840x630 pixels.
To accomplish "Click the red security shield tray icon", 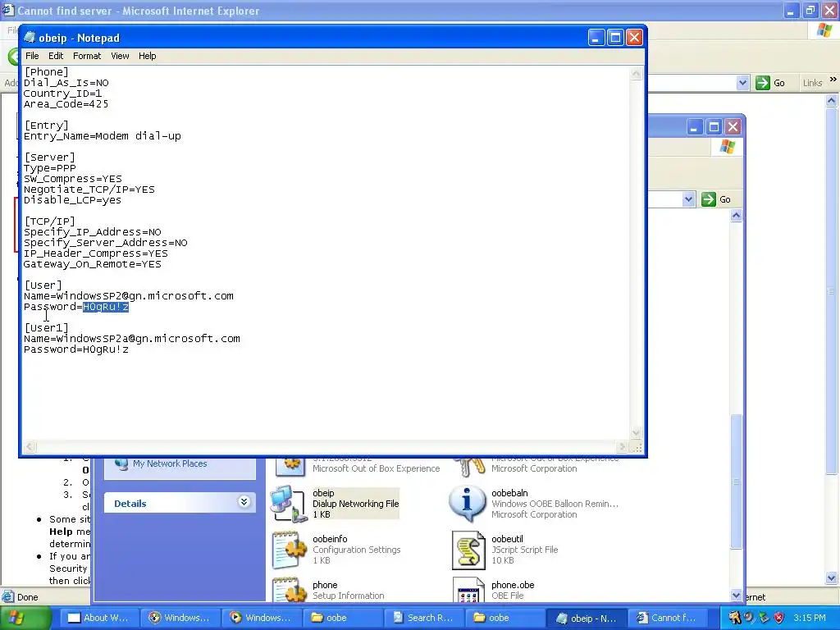I will [778, 618].
